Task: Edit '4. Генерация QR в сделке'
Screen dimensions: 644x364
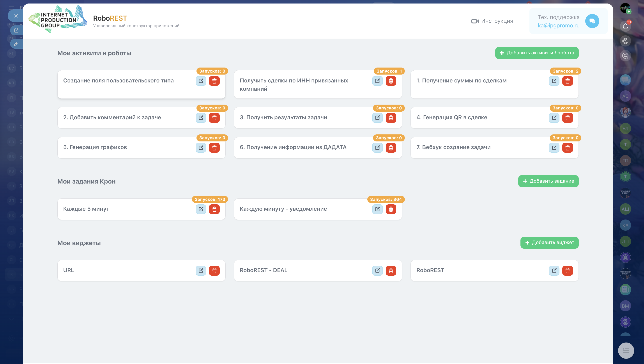Action: coord(554,118)
